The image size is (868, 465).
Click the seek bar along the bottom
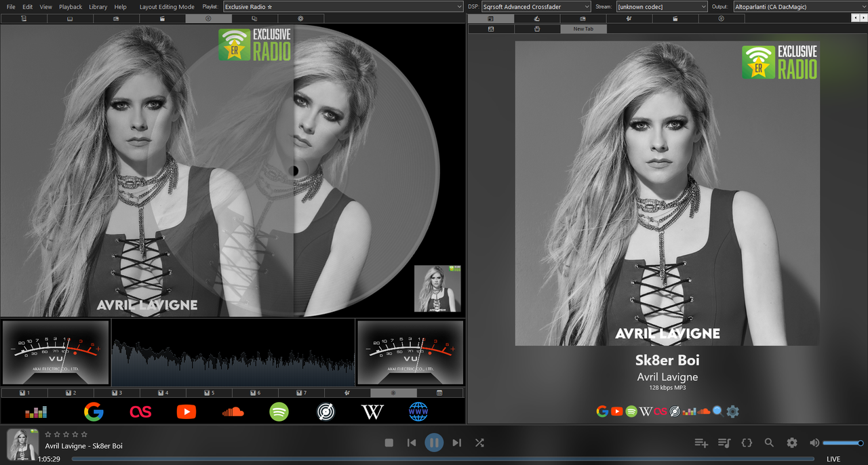coord(443,459)
